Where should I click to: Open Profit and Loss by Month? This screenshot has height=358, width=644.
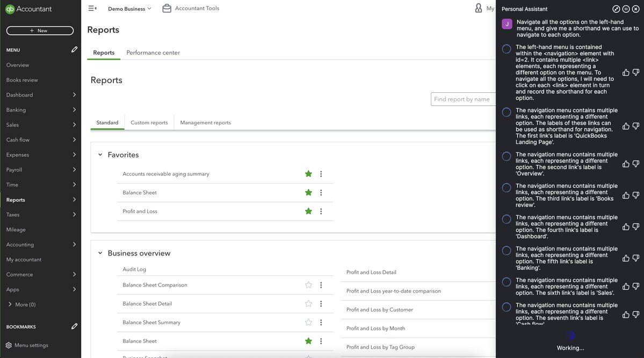click(375, 328)
